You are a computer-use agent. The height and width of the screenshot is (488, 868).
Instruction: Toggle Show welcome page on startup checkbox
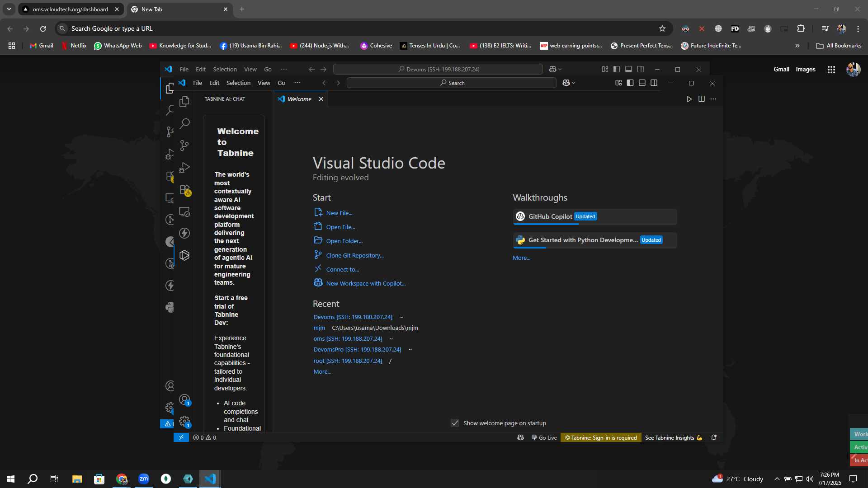coord(455,423)
